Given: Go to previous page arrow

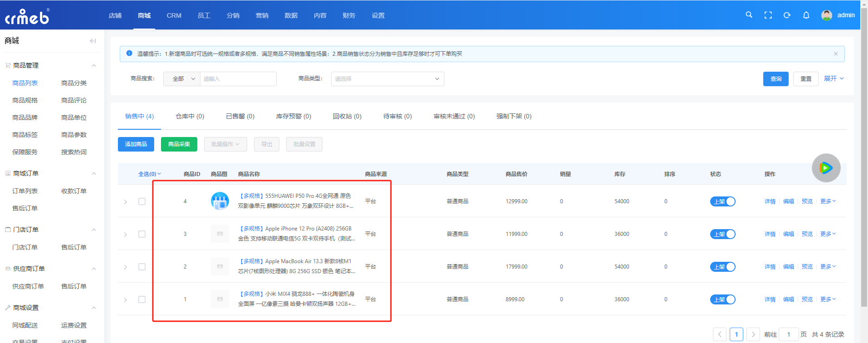Looking at the screenshot, I should pyautogui.click(x=720, y=334).
